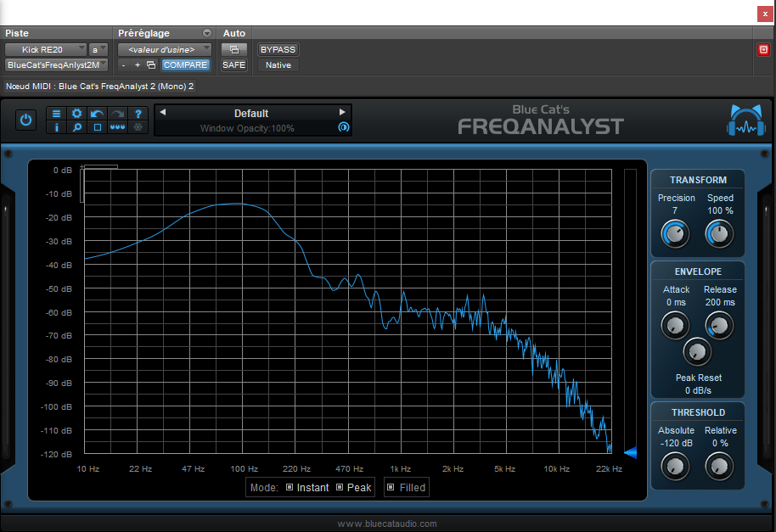Click the Absolute -120 dB value
The height and width of the screenshot is (532, 776).
click(676, 443)
